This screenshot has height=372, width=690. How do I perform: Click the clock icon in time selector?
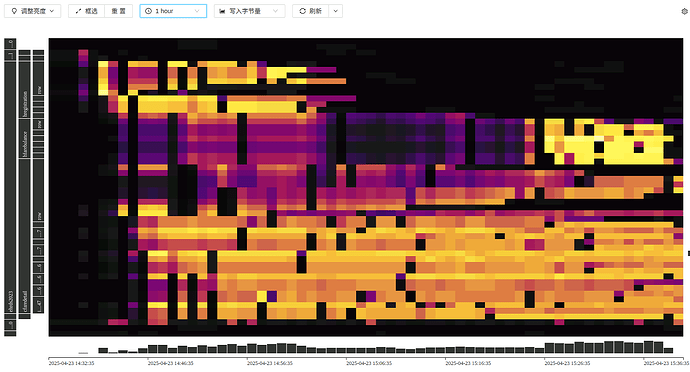coord(148,11)
